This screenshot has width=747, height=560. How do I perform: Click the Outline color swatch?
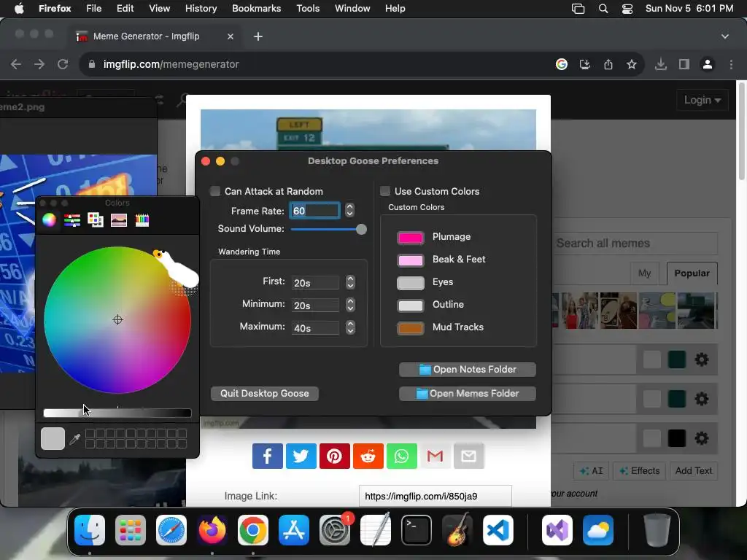click(410, 306)
